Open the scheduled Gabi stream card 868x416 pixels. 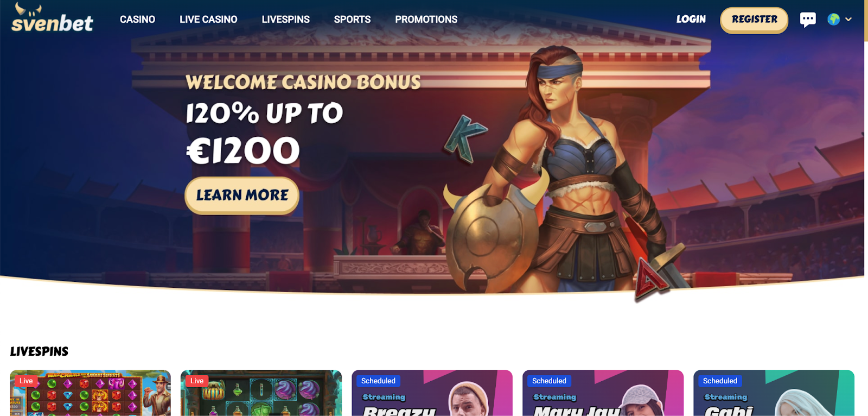pyautogui.click(x=774, y=393)
